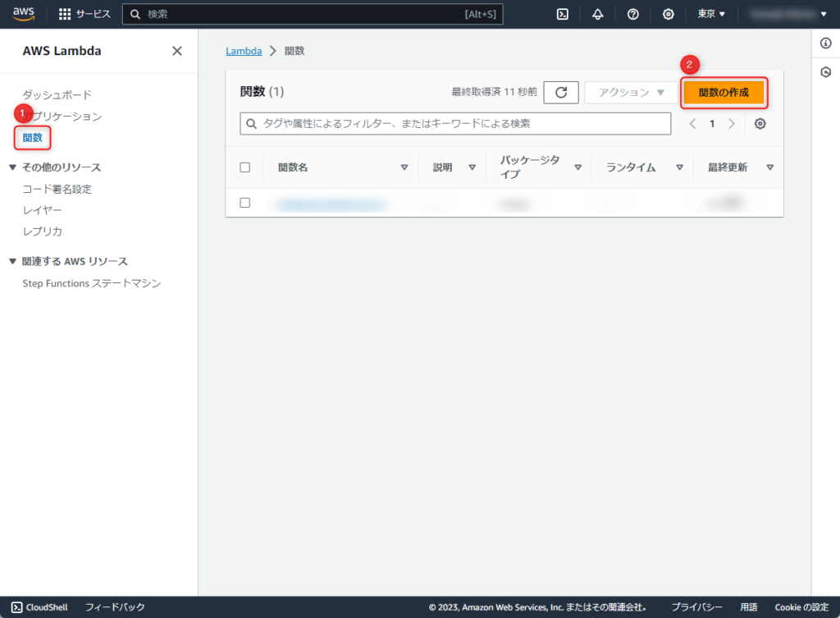Open the settings gear in top bar

coord(668,15)
